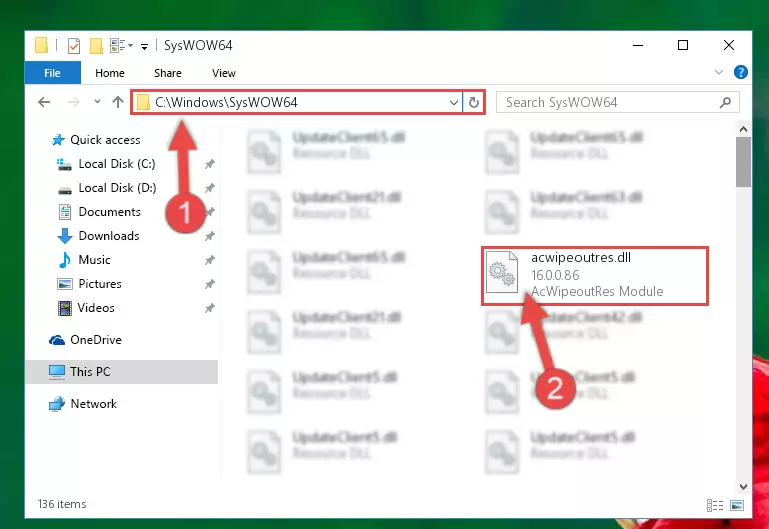Click the pin icon beside Local Disk (D:)
The width and height of the screenshot is (769, 529).
(210, 188)
